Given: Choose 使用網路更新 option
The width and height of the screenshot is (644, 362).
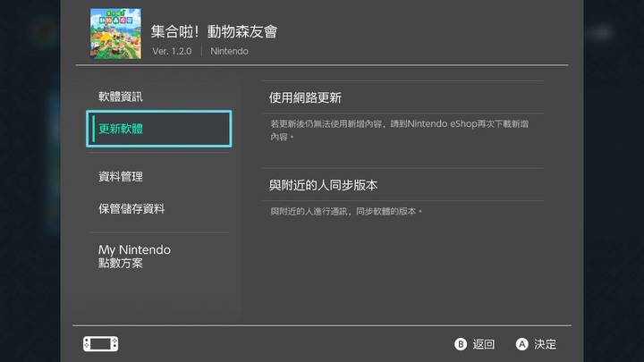Looking at the screenshot, I should (x=402, y=97).
